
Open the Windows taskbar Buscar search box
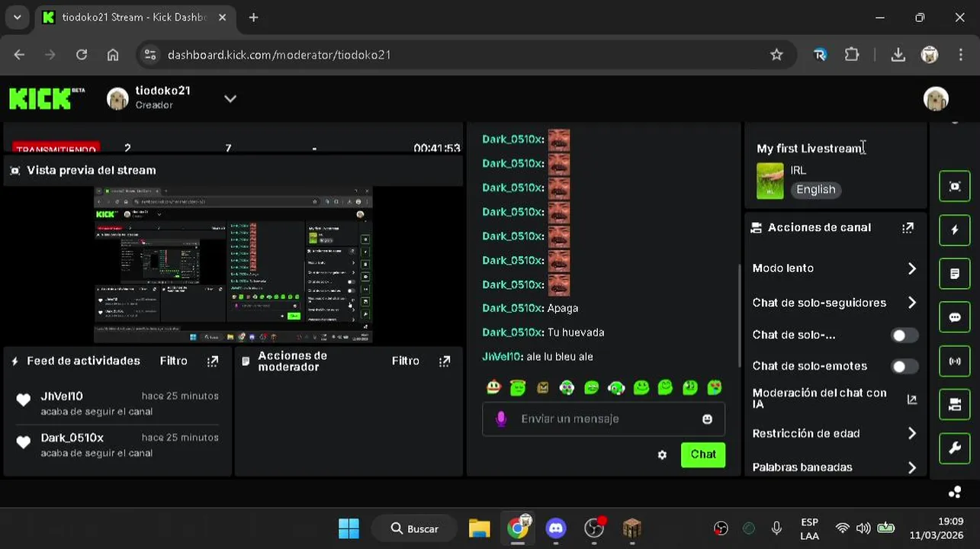415,528
